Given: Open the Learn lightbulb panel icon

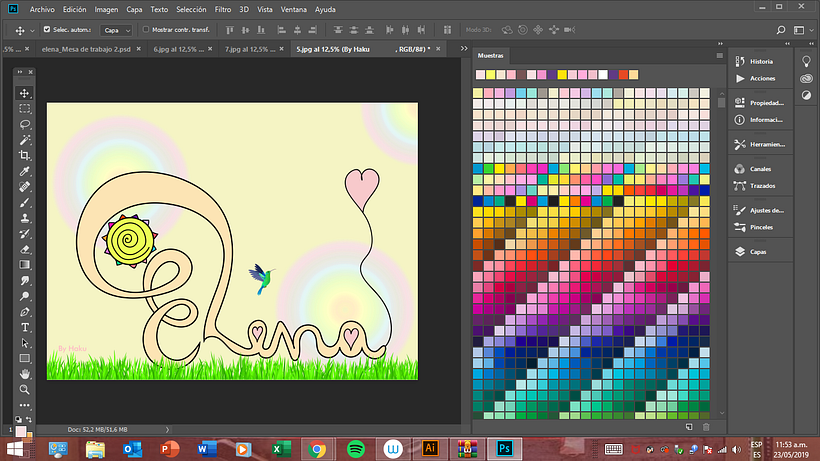Looking at the screenshot, I should (x=806, y=61).
